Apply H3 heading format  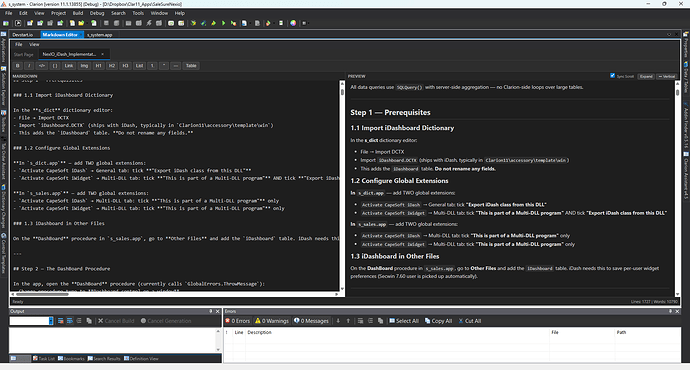125,66
